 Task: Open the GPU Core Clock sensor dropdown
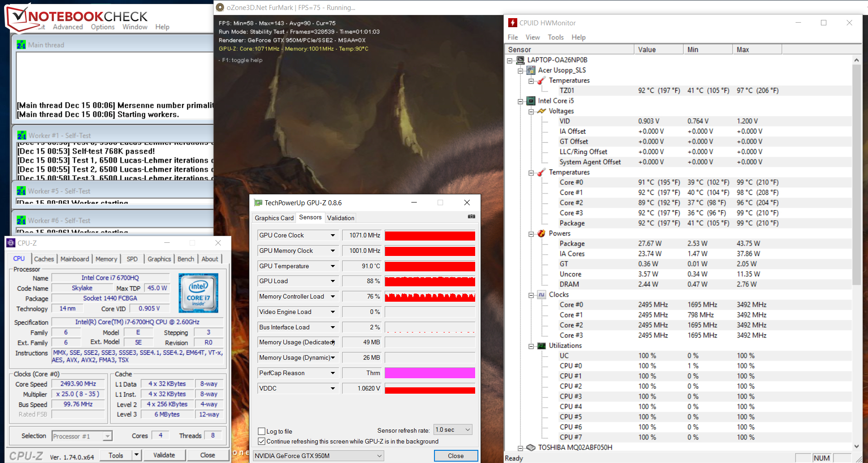(333, 235)
